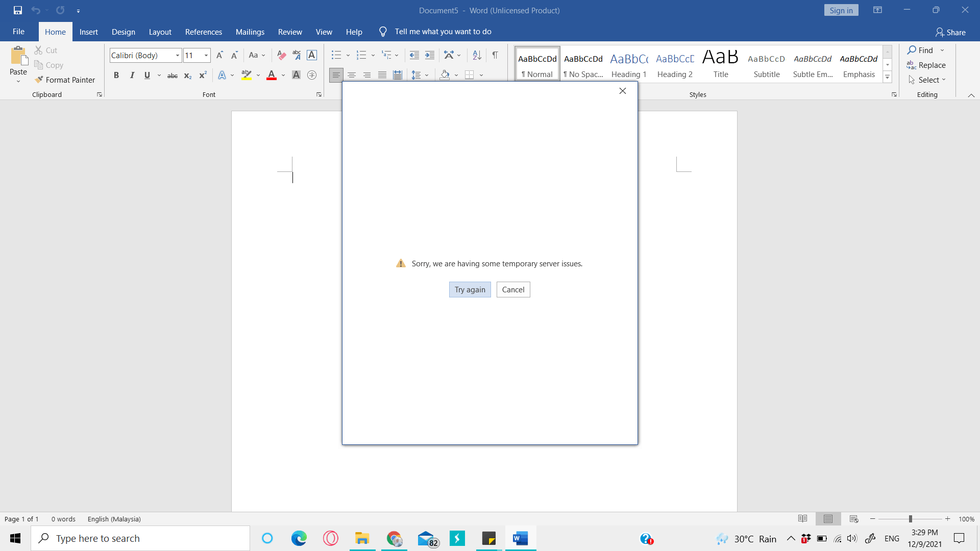980x551 pixels.
Task: Toggle Bold formatting
Action: [x=116, y=76]
